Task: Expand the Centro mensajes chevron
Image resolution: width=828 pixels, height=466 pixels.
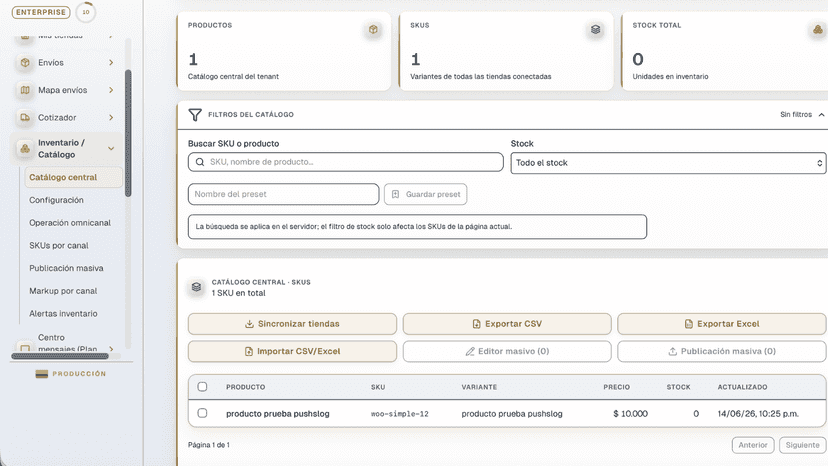Action: tap(111, 349)
